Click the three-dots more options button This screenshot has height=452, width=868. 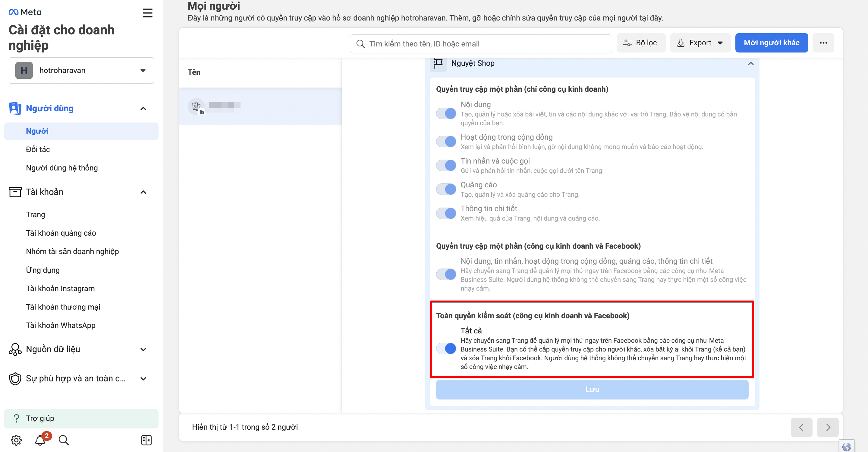point(823,43)
